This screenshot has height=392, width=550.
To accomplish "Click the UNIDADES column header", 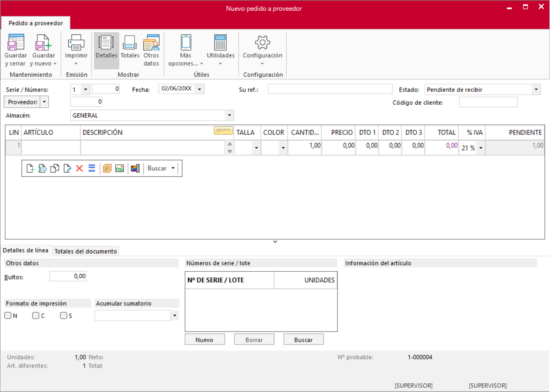I will coord(306,280).
